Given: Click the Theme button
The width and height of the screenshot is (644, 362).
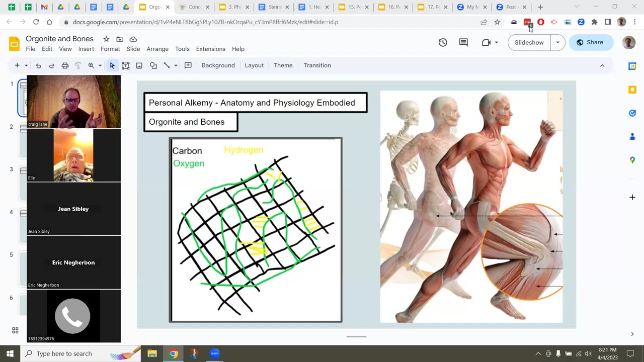Looking at the screenshot, I should 283,65.
